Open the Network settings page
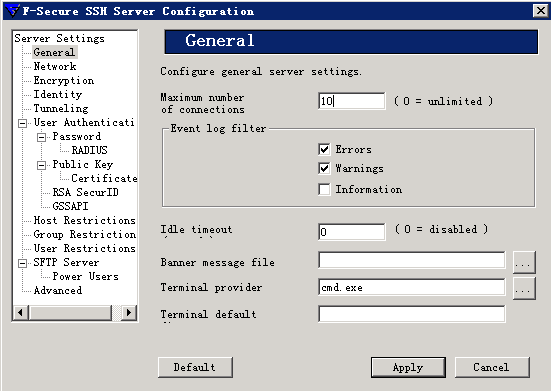The image size is (551, 391). [55, 66]
